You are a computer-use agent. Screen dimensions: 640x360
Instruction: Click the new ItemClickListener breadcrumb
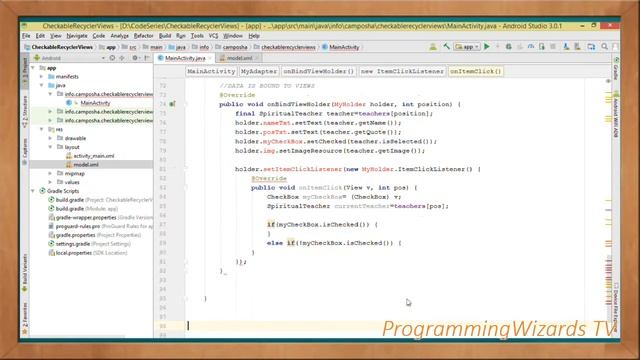[x=402, y=71]
